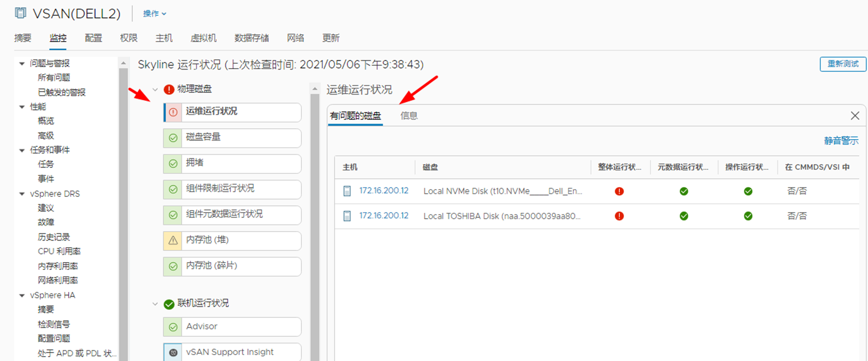
Task: Click the green check icon beside 联机运行状况
Action: click(x=169, y=304)
